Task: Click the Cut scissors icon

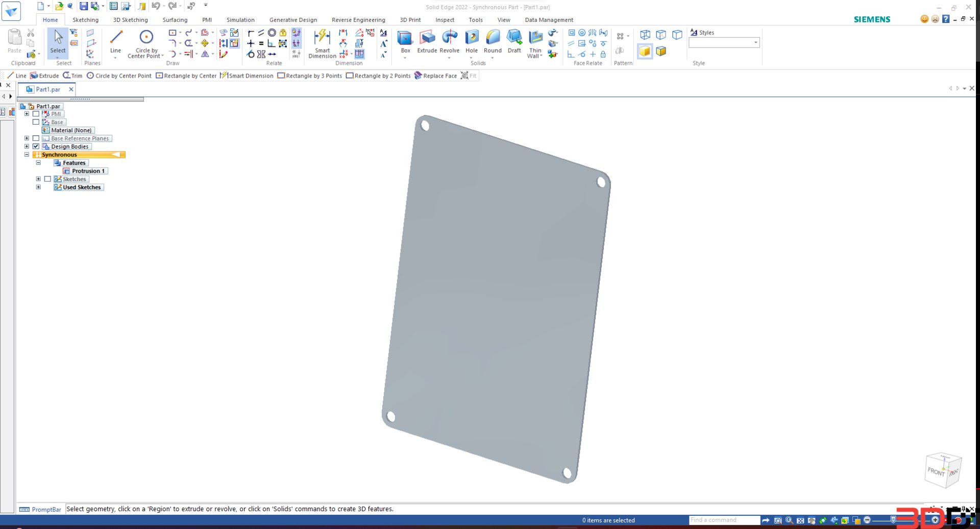Action: [31, 33]
